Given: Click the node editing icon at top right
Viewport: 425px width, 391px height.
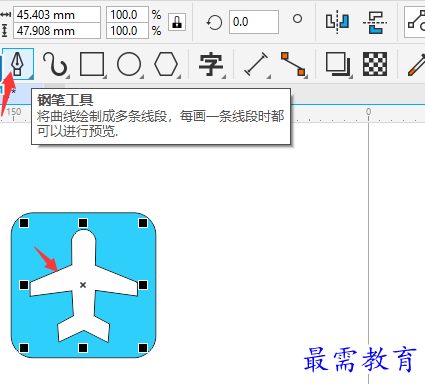Looking at the screenshot, I should [x=416, y=22].
